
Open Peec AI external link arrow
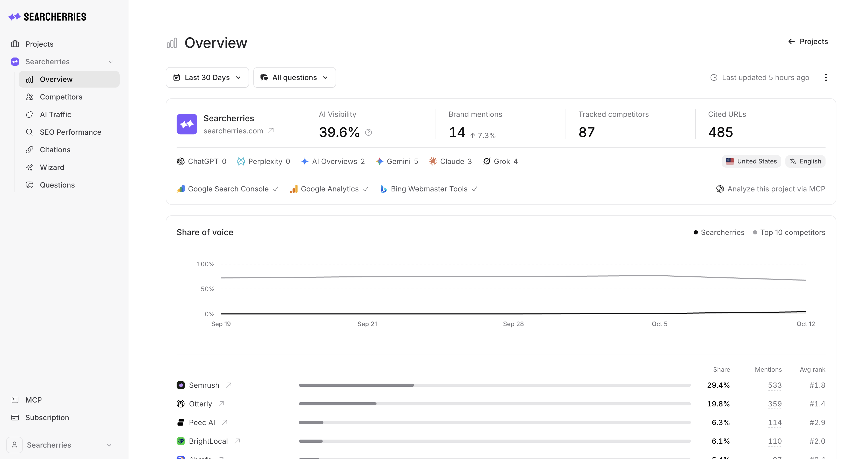[225, 422]
